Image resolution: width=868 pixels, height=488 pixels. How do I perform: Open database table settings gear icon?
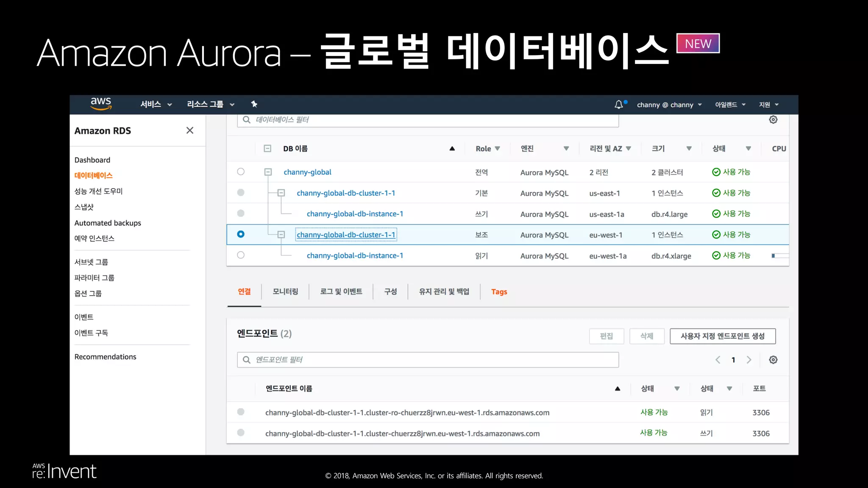coord(773,120)
